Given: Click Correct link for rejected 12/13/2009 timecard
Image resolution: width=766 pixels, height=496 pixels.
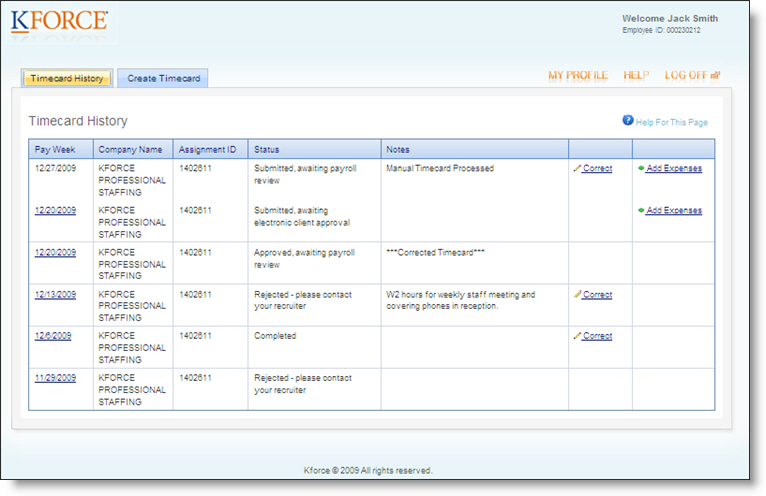Looking at the screenshot, I should [x=597, y=294].
